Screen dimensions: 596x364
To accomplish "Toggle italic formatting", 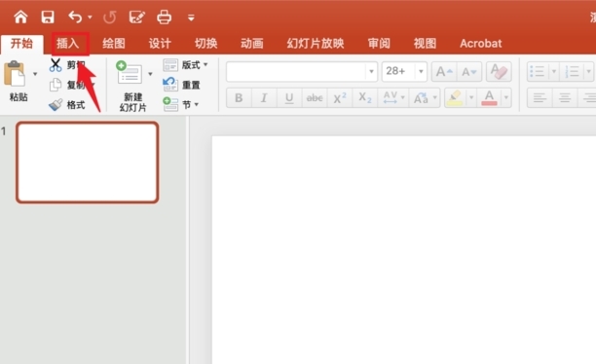I will coord(264,98).
